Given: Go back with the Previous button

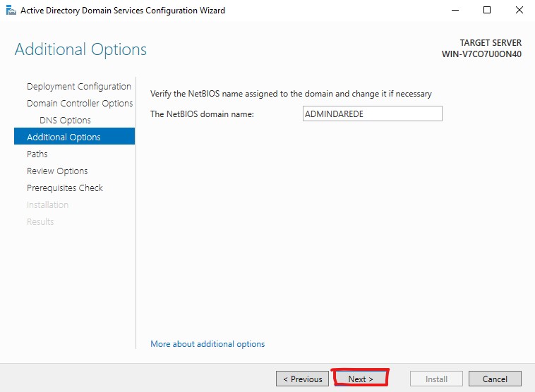Looking at the screenshot, I should (x=302, y=379).
